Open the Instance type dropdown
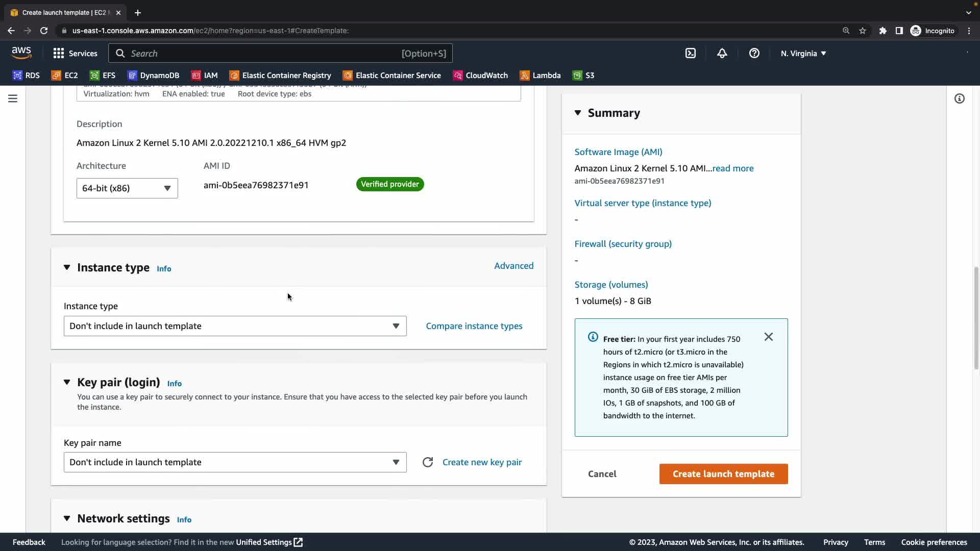This screenshot has height=551, width=980. coord(235,326)
